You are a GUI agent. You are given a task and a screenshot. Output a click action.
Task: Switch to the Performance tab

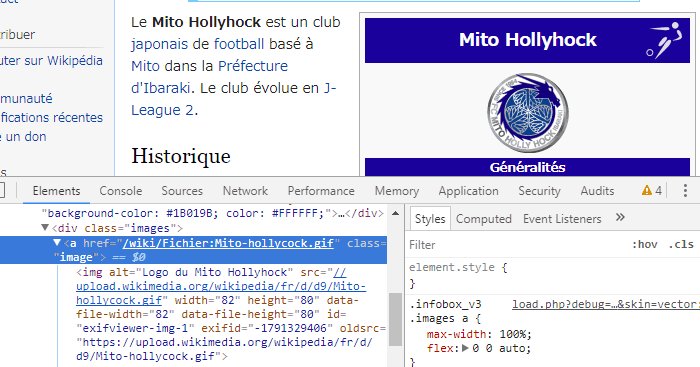tap(321, 191)
